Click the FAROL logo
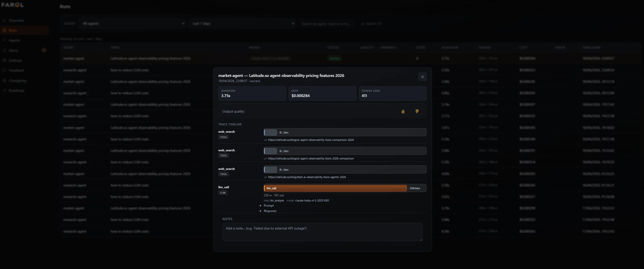This screenshot has height=269, width=644. point(12,5)
